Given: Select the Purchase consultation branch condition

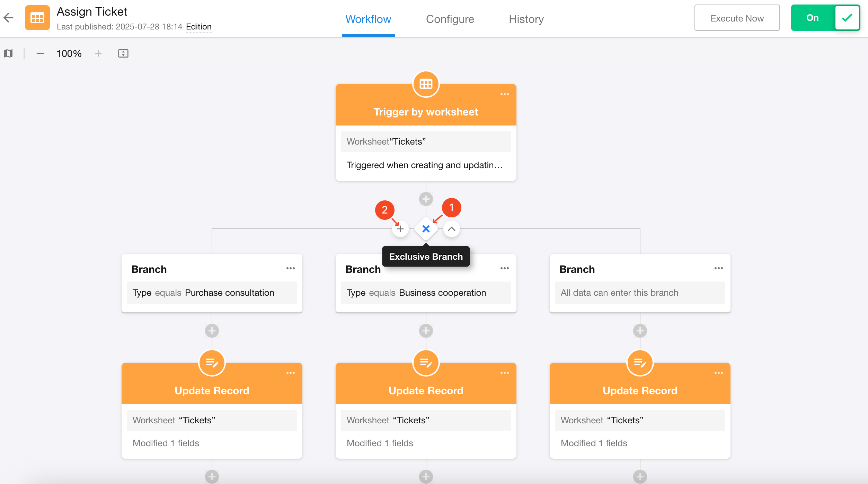Looking at the screenshot, I should point(212,293).
